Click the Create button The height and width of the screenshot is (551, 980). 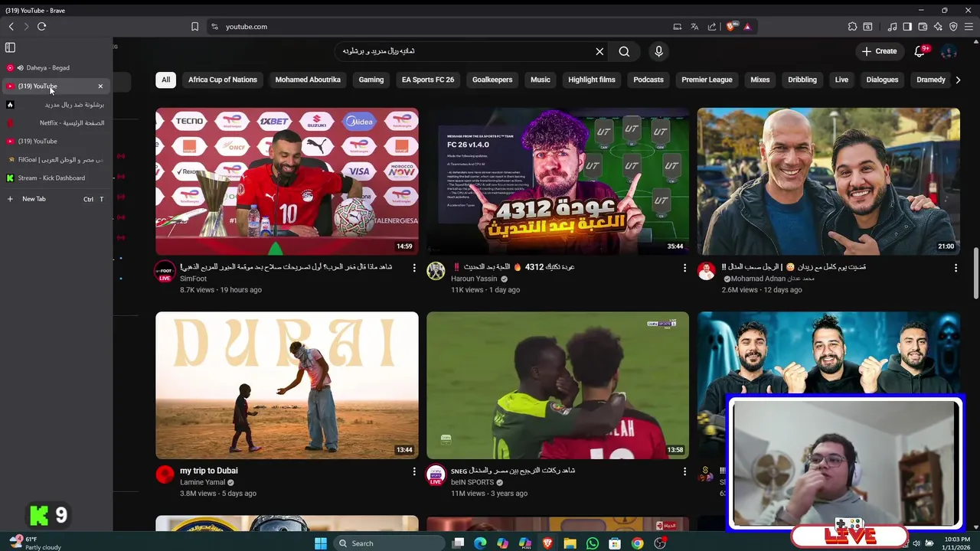879,51
